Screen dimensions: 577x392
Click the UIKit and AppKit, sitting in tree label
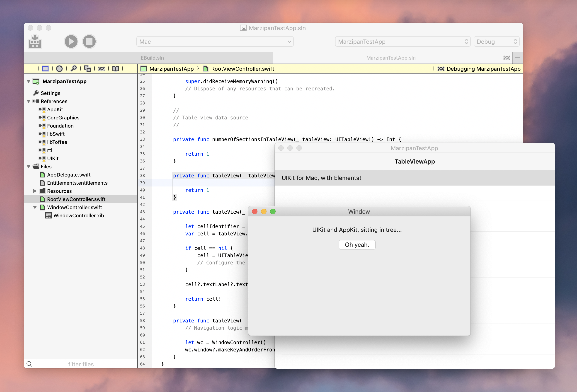coord(357,230)
